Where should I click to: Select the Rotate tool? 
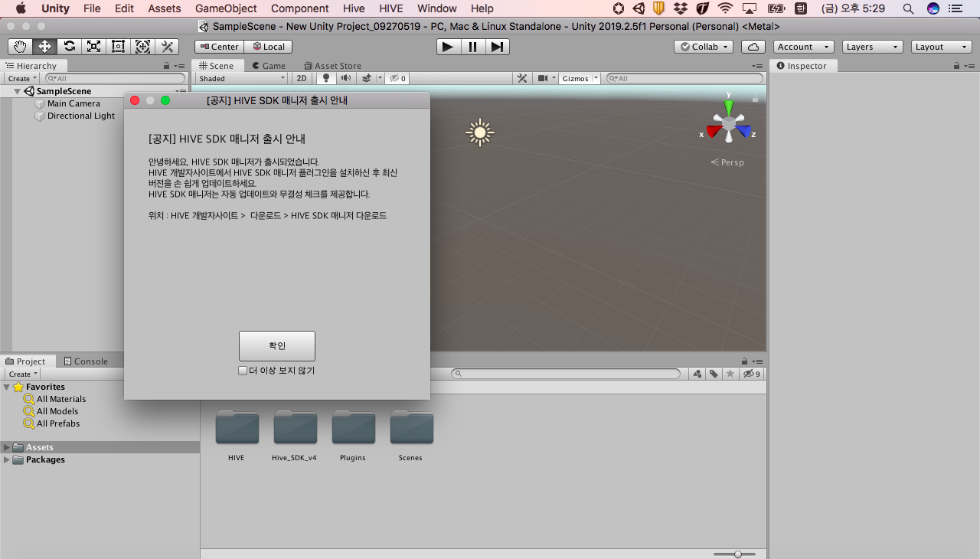70,47
